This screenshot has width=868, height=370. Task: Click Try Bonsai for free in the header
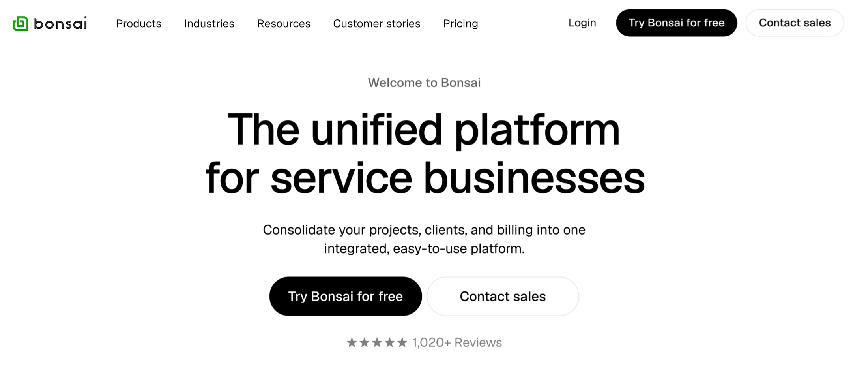pos(676,23)
